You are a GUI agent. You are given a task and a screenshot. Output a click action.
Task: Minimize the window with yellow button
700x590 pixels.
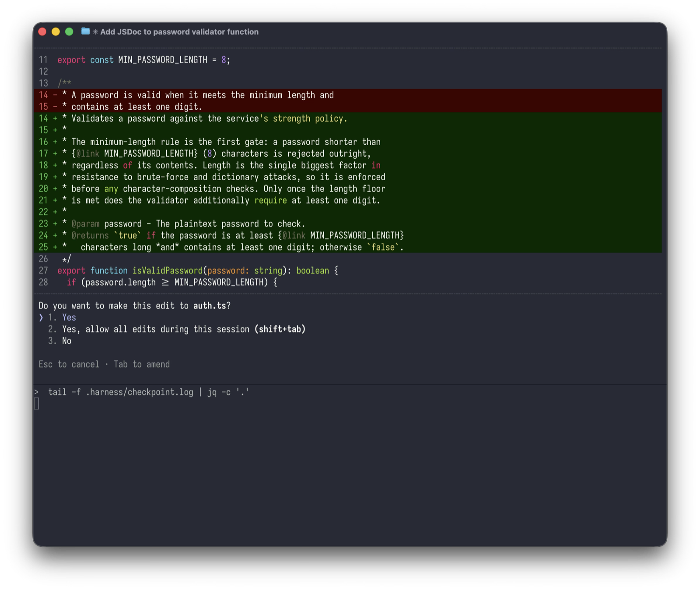click(56, 31)
